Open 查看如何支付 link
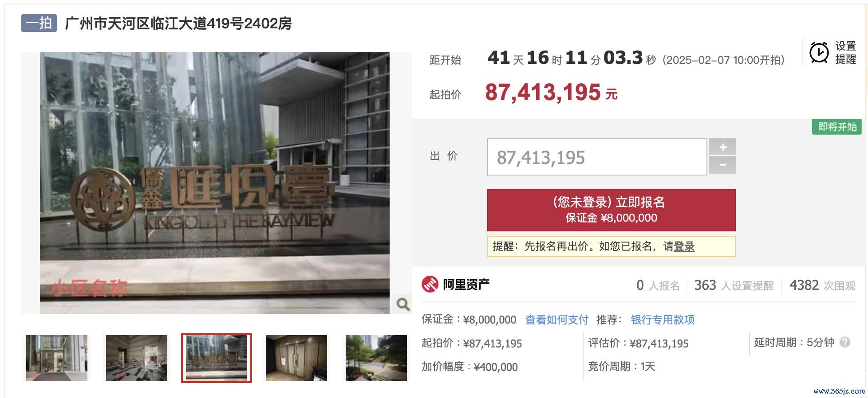868x398 pixels. (x=556, y=320)
